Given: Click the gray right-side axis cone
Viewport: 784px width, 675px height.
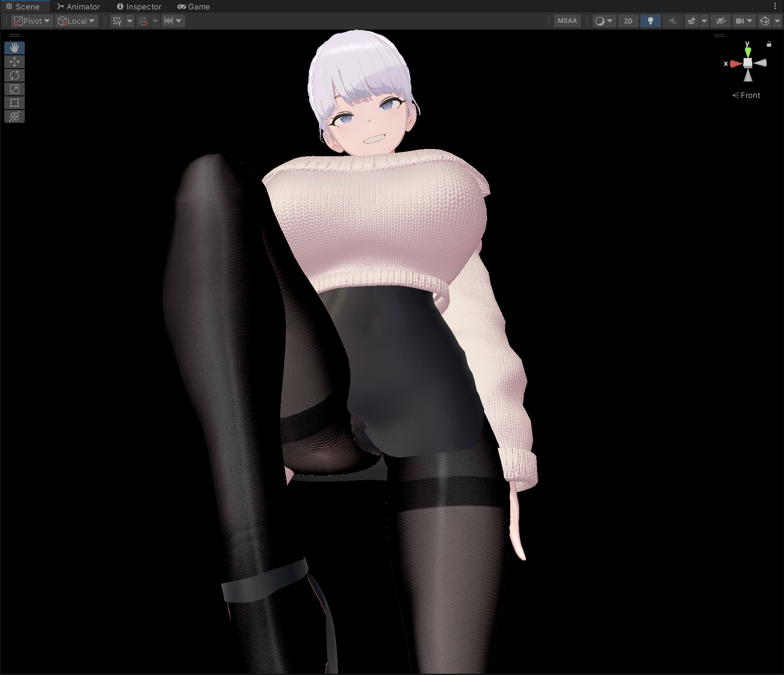Looking at the screenshot, I should [760, 63].
